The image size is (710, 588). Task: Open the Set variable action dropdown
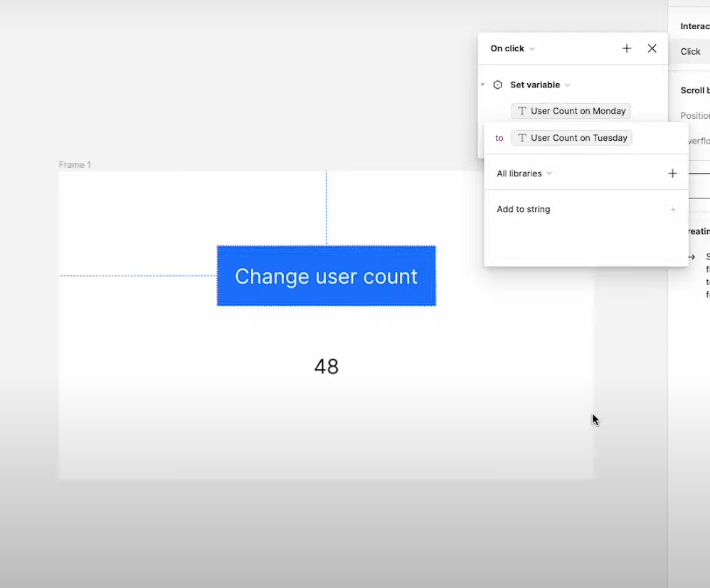click(x=540, y=85)
